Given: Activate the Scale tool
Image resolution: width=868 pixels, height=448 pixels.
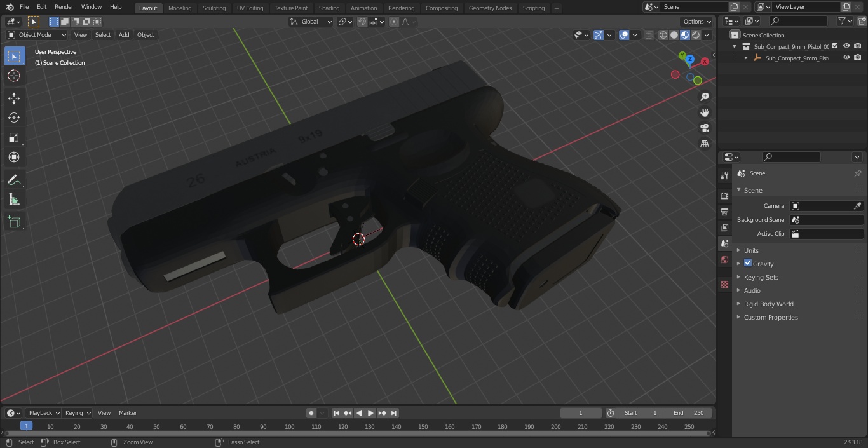Looking at the screenshot, I should click(14, 137).
